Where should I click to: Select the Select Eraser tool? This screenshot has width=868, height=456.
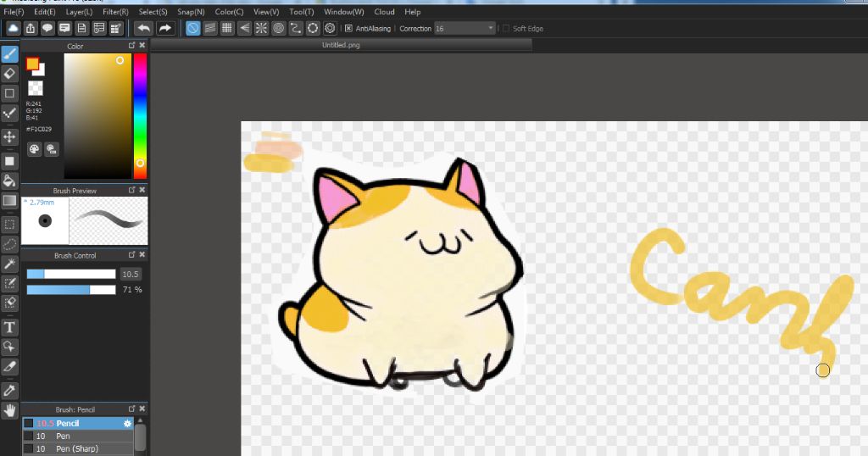point(9,303)
